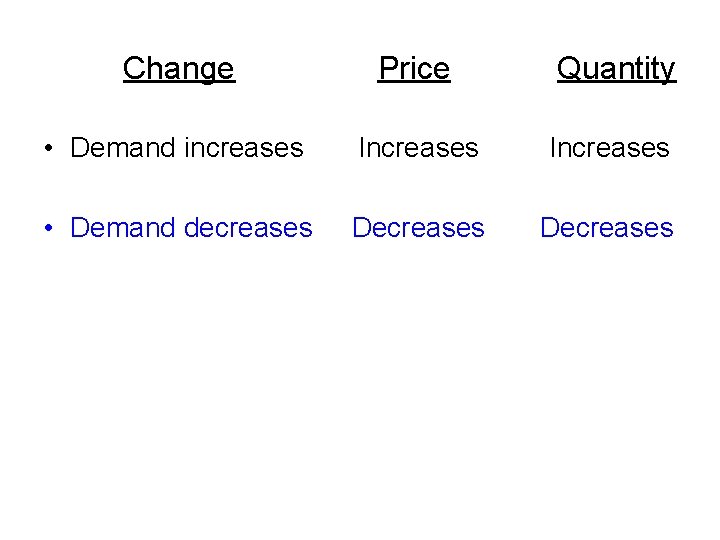This screenshot has height=540, width=720.
Task: Click the underlined Price heading
Action: point(414,69)
